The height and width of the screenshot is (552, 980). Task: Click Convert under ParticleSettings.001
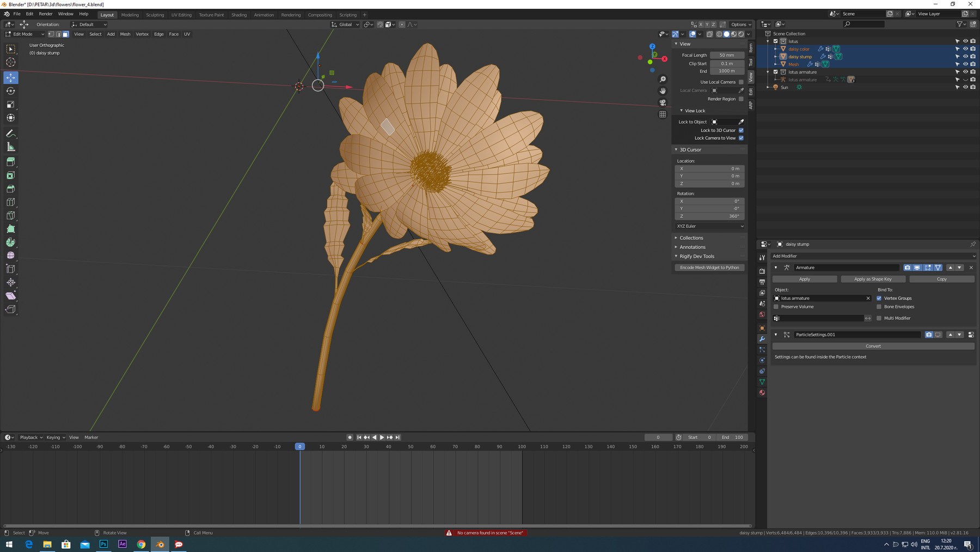pyautogui.click(x=873, y=345)
